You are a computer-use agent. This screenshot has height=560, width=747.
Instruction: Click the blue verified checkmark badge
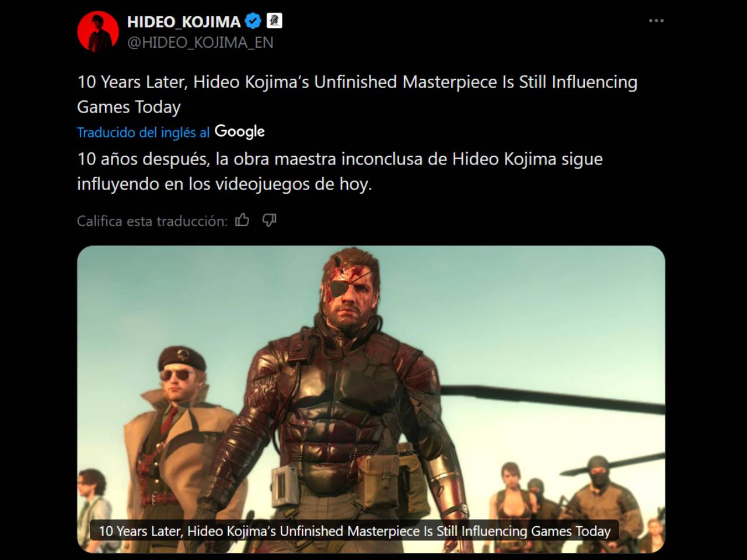click(253, 22)
